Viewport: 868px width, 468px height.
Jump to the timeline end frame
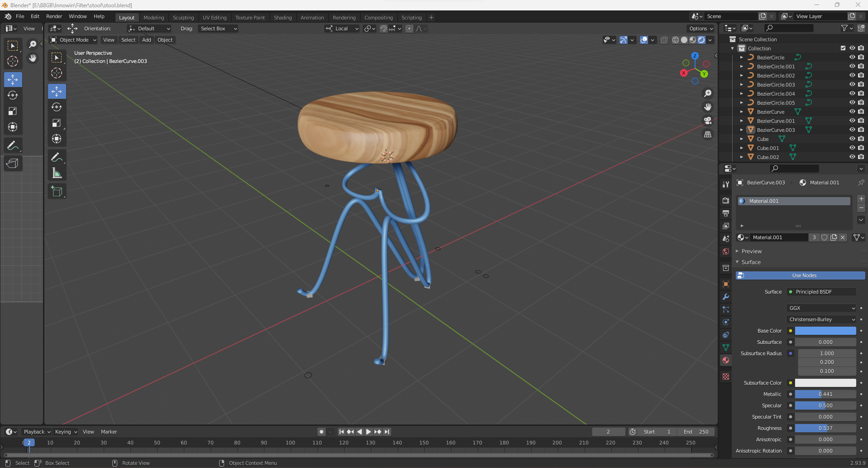coord(387,432)
